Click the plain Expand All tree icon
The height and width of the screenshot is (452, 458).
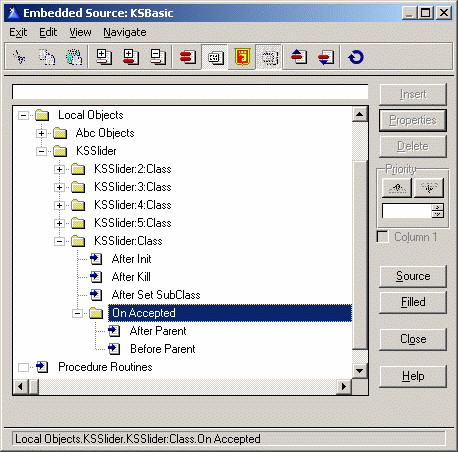(x=104, y=57)
